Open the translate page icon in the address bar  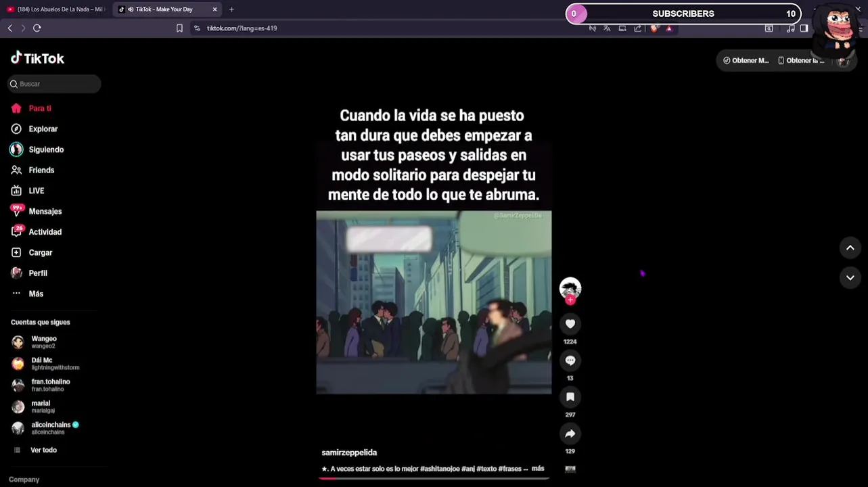click(x=607, y=28)
